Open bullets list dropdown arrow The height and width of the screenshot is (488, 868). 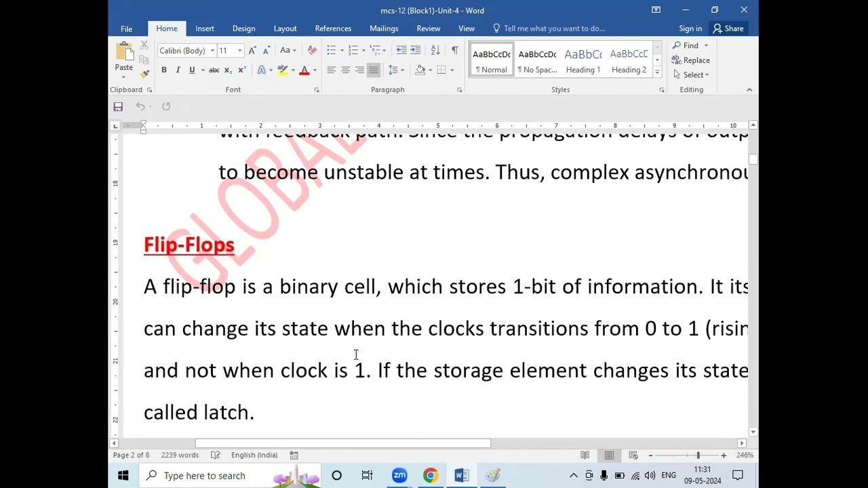point(341,51)
